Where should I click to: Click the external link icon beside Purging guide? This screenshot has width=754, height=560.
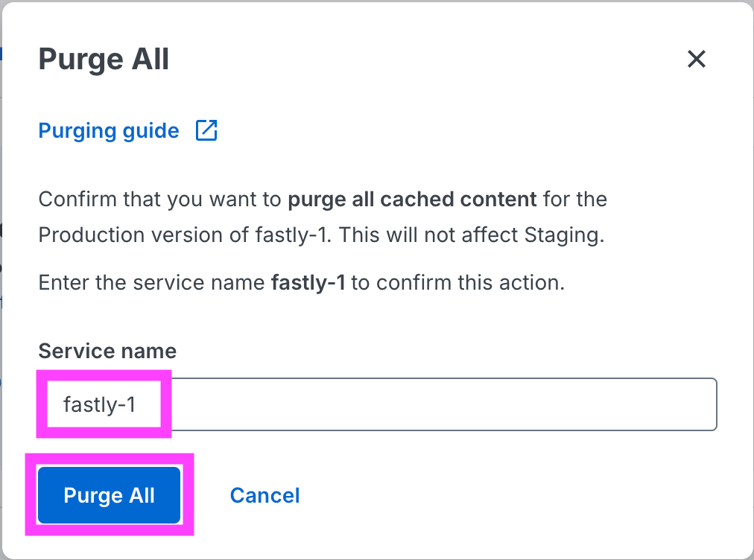[206, 130]
